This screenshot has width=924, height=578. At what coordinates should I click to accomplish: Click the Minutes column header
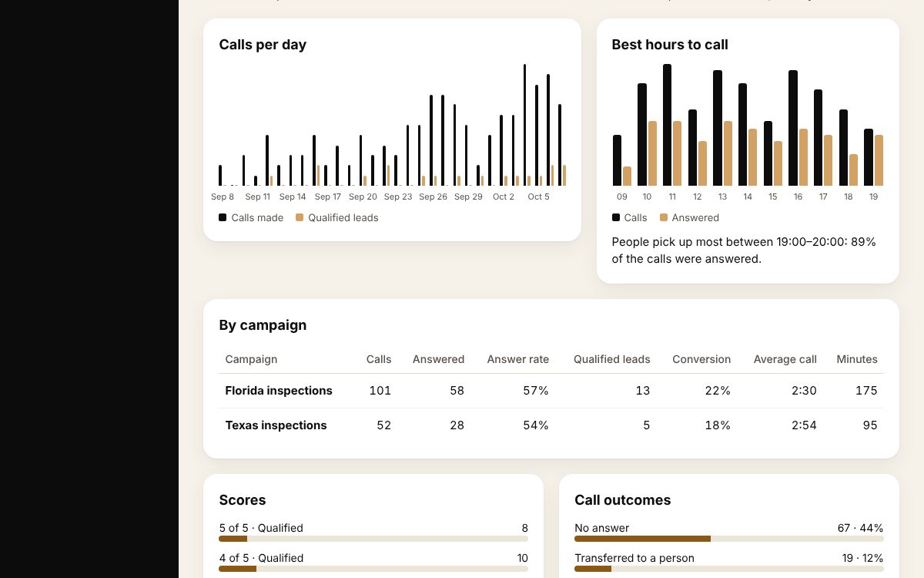[x=857, y=359]
